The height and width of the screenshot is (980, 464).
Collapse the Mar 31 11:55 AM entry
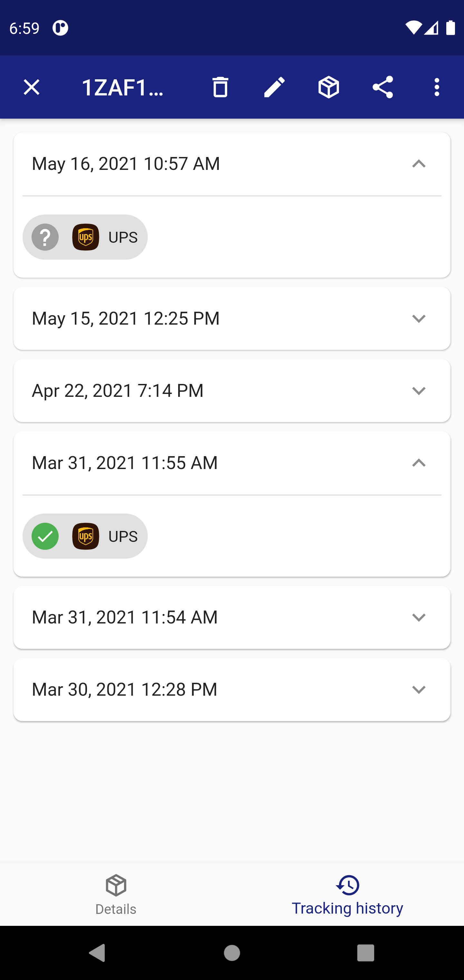point(418,463)
